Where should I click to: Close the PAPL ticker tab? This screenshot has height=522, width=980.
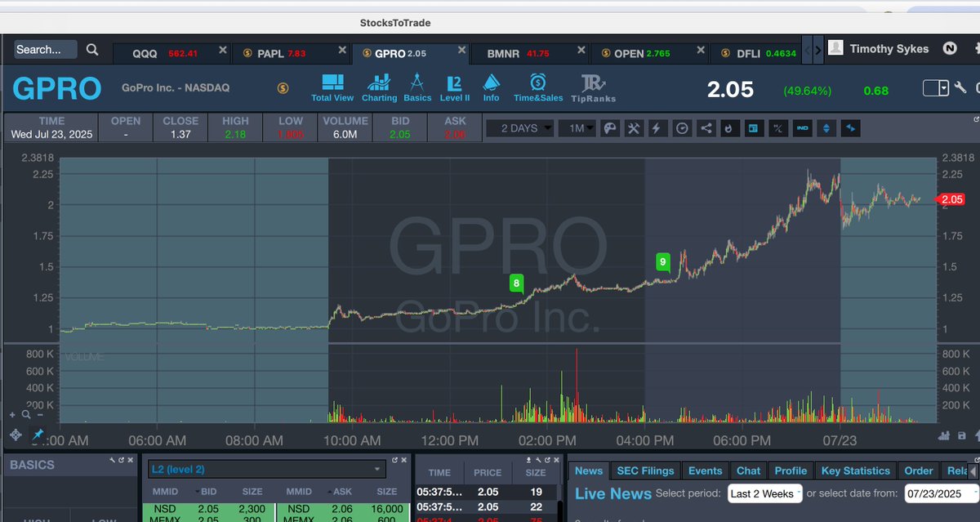click(x=341, y=51)
